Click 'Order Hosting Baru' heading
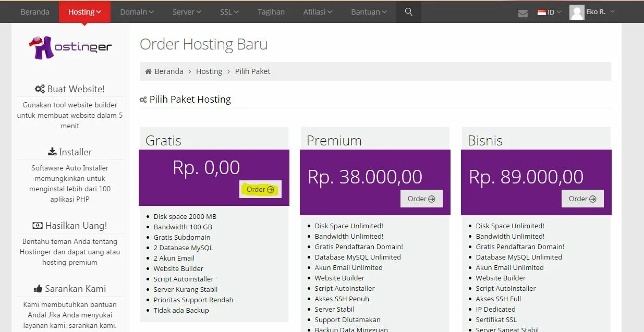 click(203, 44)
